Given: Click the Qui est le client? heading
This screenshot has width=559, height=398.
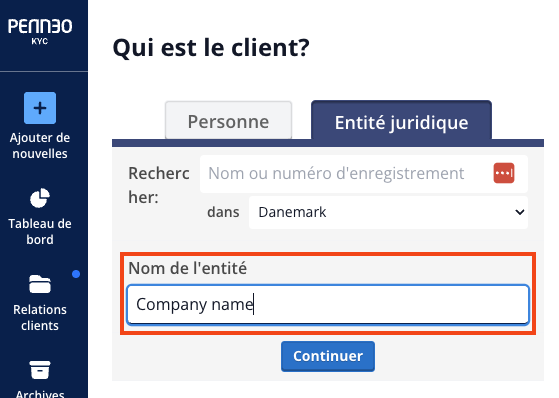Looking at the screenshot, I should [x=211, y=48].
